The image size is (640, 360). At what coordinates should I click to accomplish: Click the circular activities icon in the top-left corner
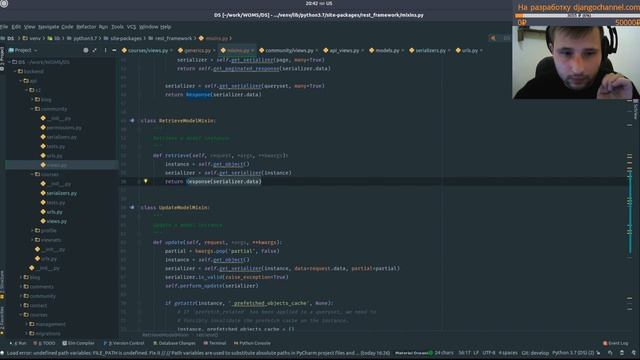[x=4, y=3]
